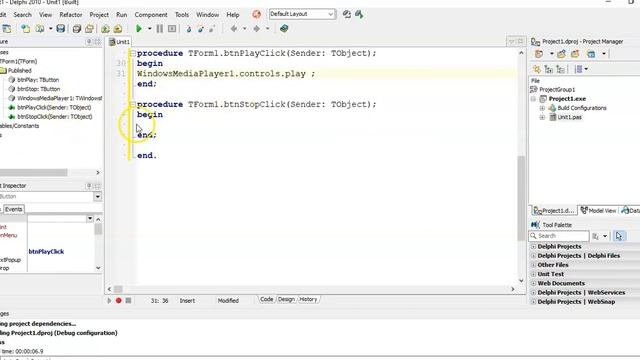Select the Events tab in Object Inspector

click(13, 209)
